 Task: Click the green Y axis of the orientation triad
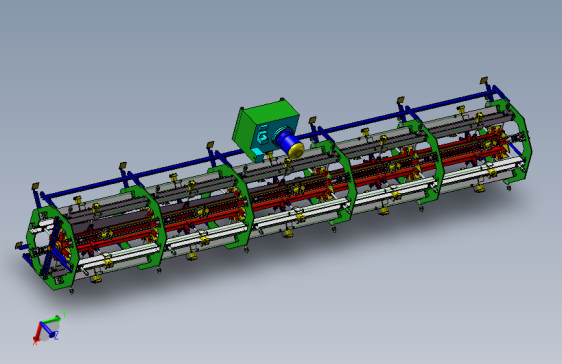point(51,319)
